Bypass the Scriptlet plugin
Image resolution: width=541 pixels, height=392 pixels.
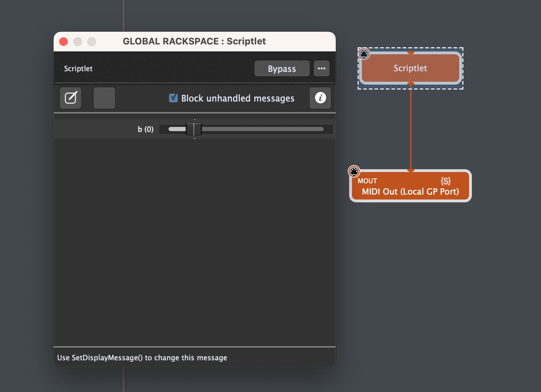(282, 68)
